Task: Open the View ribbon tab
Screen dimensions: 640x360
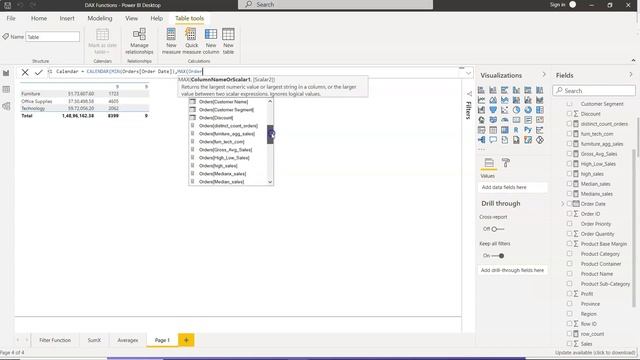Action: point(131,18)
